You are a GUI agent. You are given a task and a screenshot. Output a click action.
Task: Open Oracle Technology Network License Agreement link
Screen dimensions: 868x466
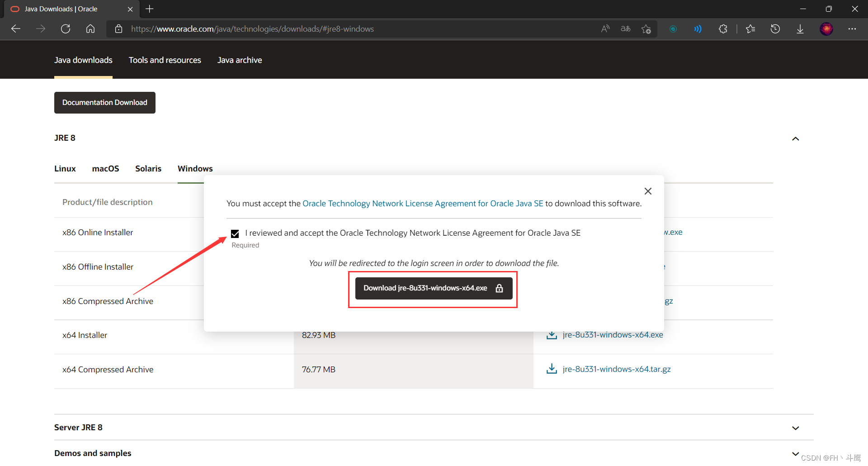click(x=423, y=204)
